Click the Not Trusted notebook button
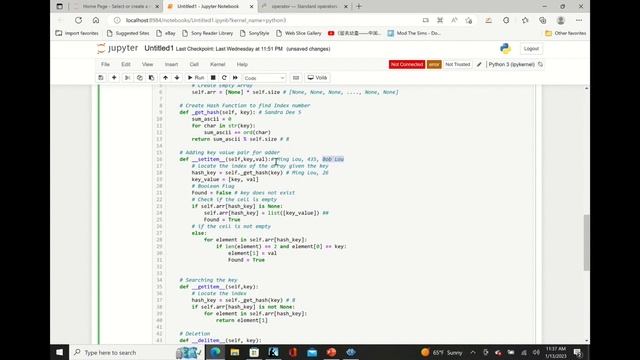The width and height of the screenshot is (640, 360). [x=458, y=64]
